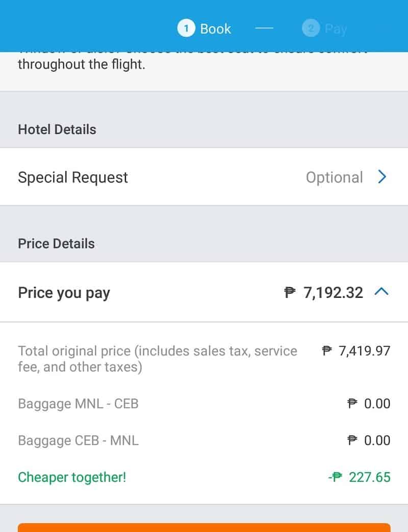Image resolution: width=408 pixels, height=532 pixels.
Task: Select the Baggage MNL - CEB line
Action: pos(78,404)
